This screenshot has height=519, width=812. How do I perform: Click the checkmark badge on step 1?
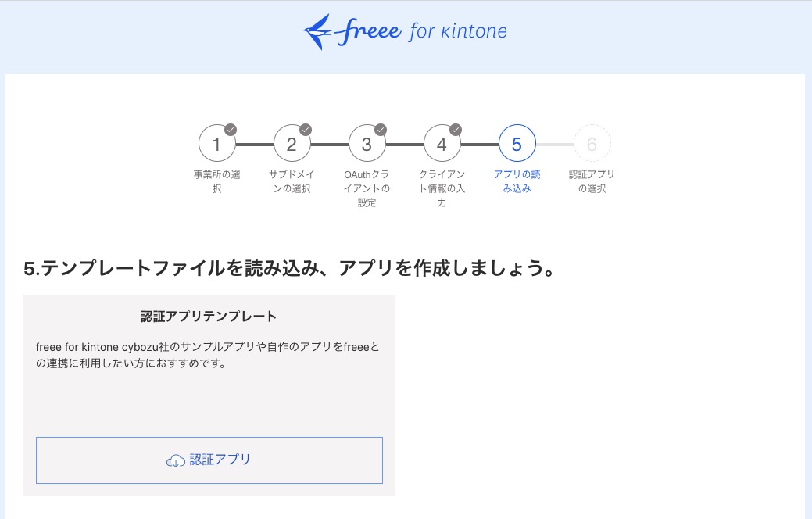point(231,130)
